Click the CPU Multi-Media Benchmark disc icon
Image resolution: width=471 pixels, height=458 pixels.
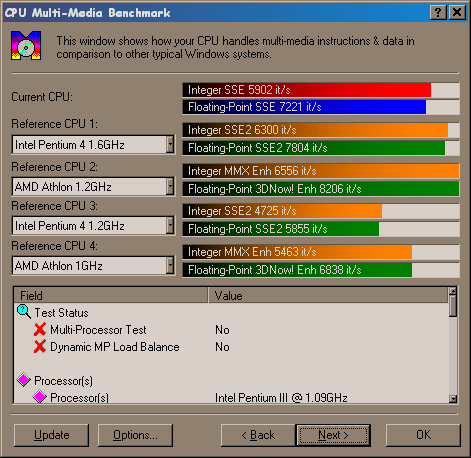(x=26, y=46)
